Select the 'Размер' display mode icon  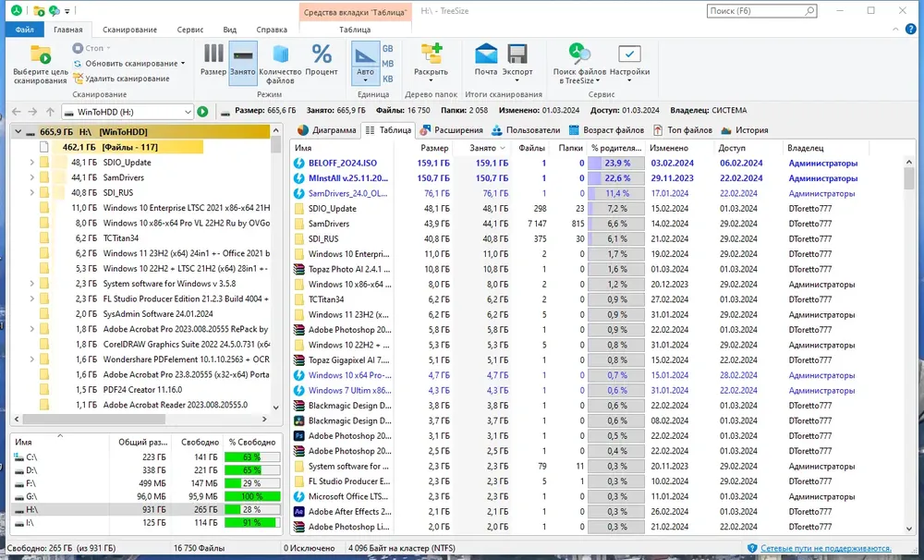213,55
